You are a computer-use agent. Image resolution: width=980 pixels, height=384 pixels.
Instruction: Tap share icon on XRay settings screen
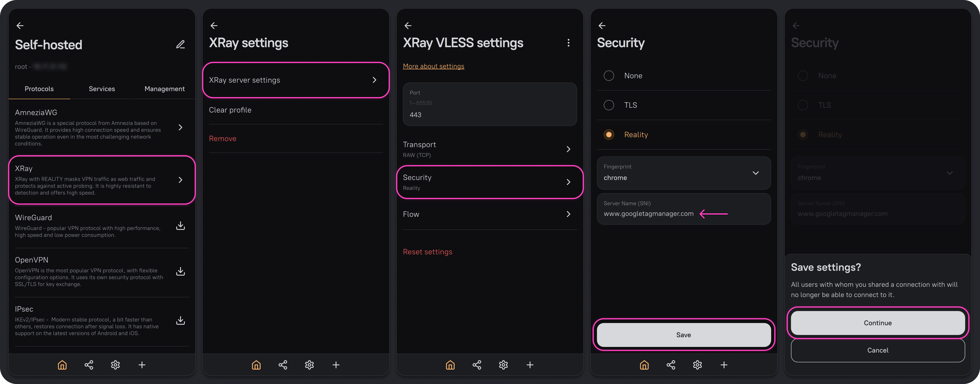(x=283, y=365)
